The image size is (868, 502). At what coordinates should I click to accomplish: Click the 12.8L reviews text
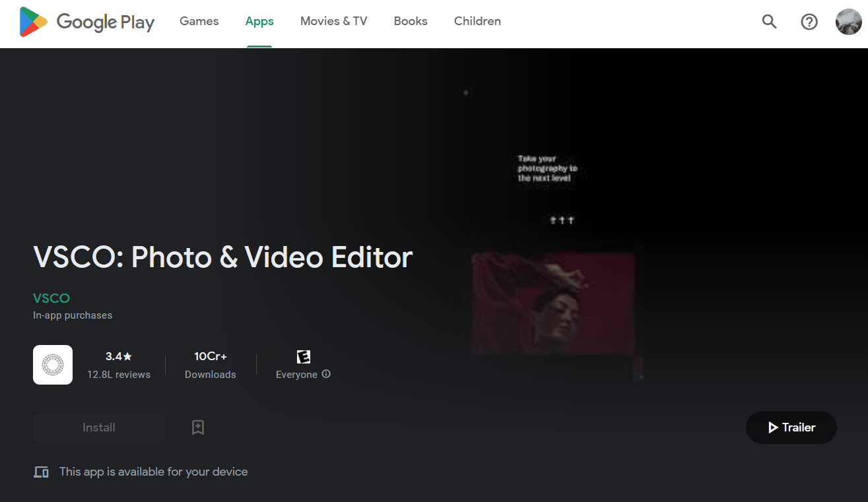(x=119, y=375)
